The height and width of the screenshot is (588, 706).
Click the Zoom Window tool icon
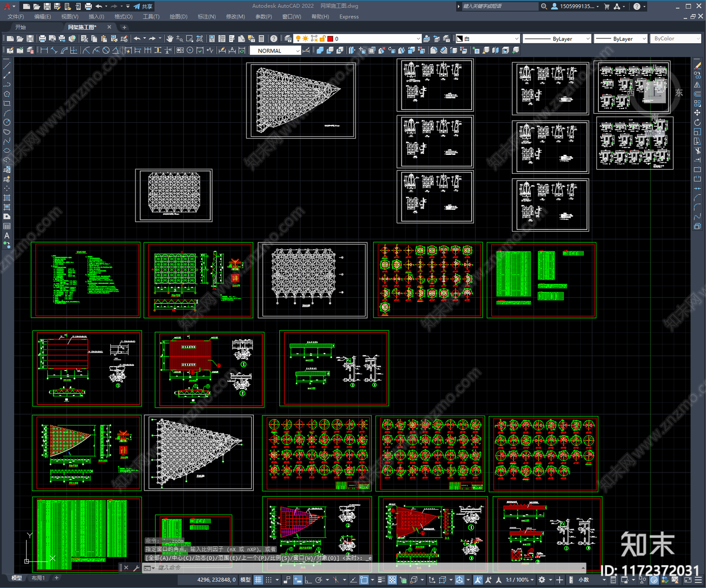pyautogui.click(x=190, y=39)
